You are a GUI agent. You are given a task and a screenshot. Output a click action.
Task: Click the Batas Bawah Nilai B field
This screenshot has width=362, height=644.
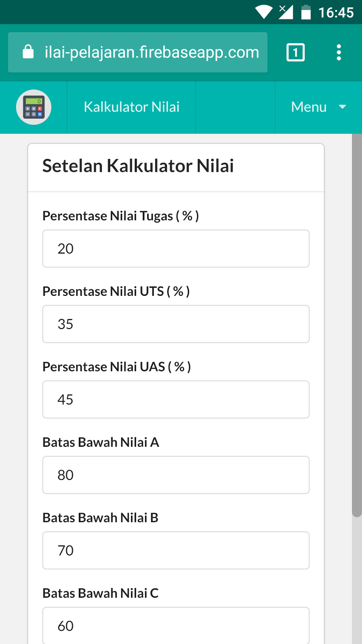coord(176,551)
